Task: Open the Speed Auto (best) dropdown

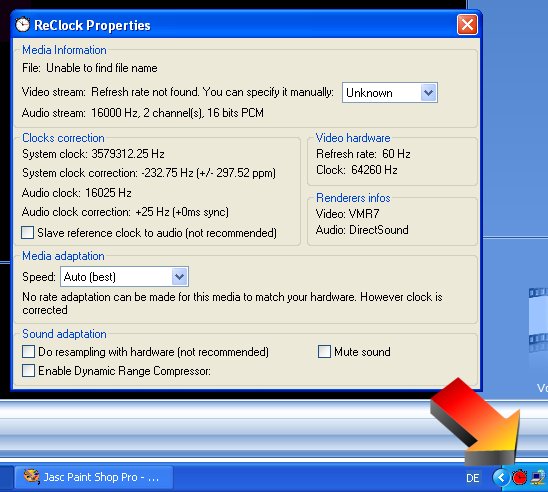Action: pos(124,277)
